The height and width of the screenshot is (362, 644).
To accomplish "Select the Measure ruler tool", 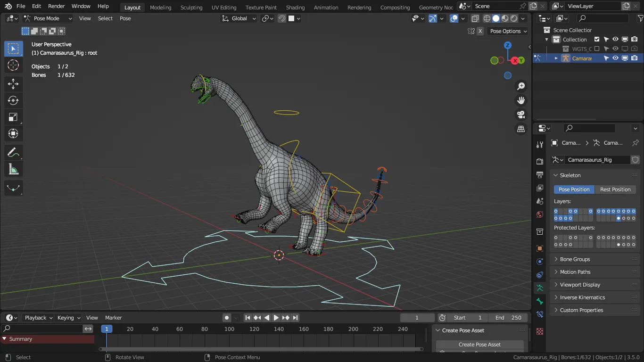I will pos(13,169).
